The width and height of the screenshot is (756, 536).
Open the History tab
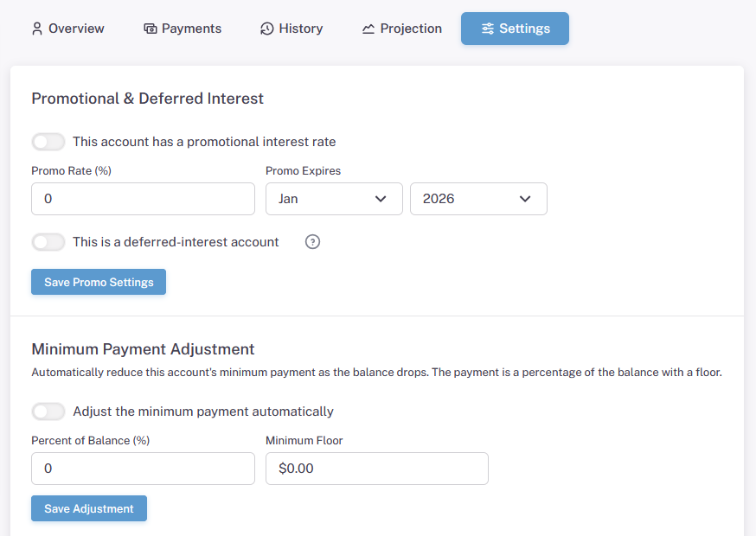(292, 29)
